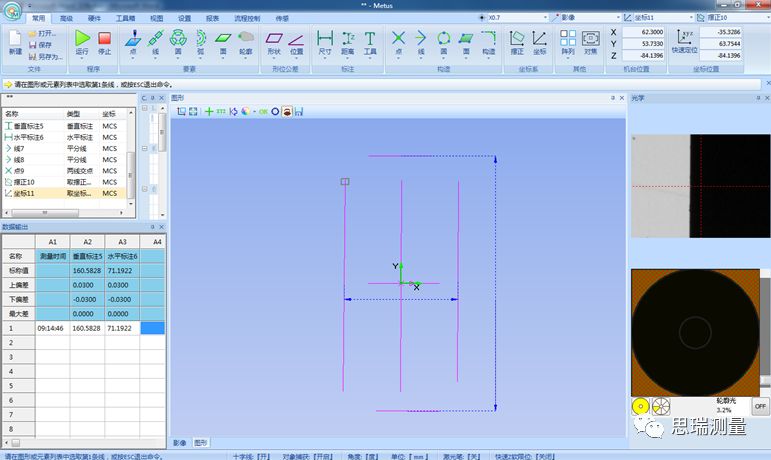Select the 阵列 (Array) tool

[568, 41]
